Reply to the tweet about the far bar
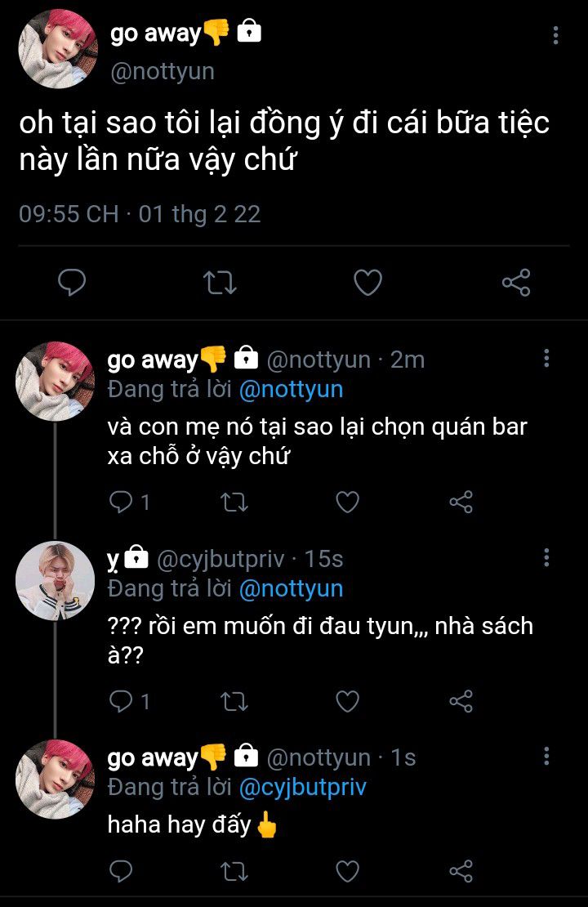 point(121,502)
